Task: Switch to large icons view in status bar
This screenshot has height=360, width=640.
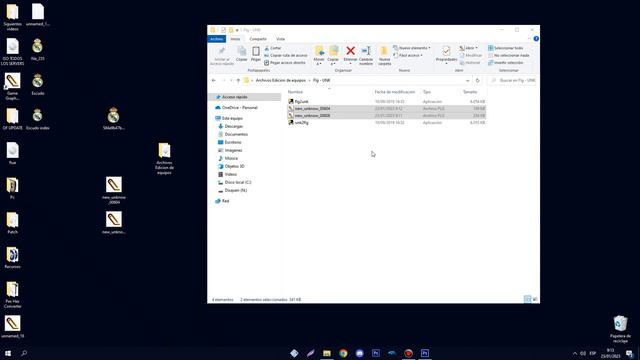Action: (535, 300)
